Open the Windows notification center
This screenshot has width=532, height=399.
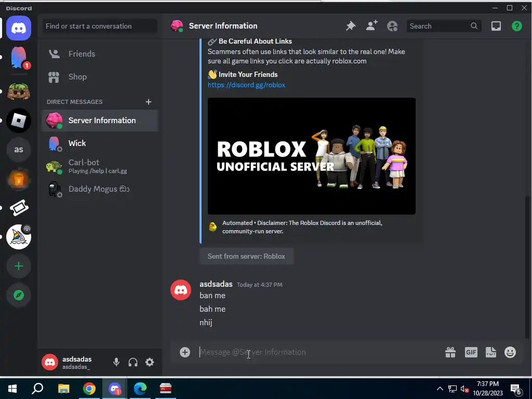tap(516, 389)
